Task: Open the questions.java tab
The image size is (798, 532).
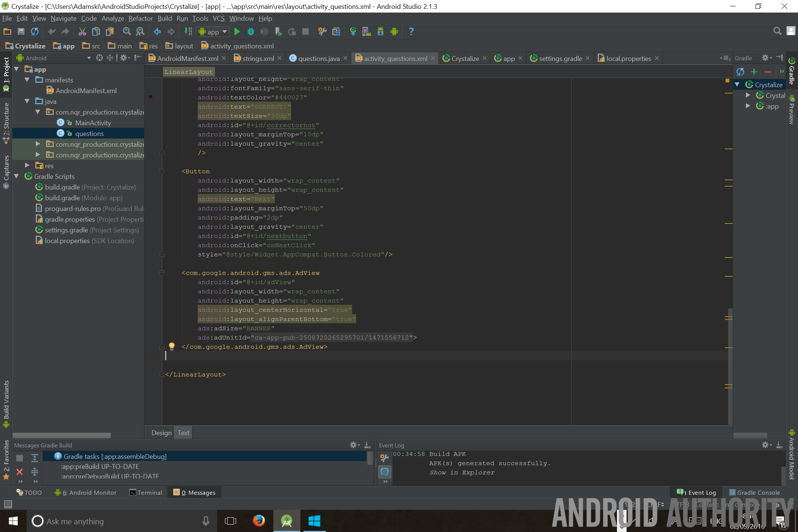Action: [318, 58]
